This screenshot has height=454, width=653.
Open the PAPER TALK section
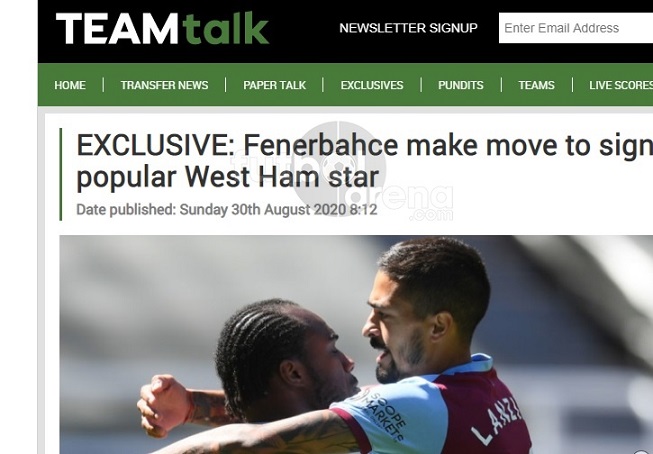point(274,85)
